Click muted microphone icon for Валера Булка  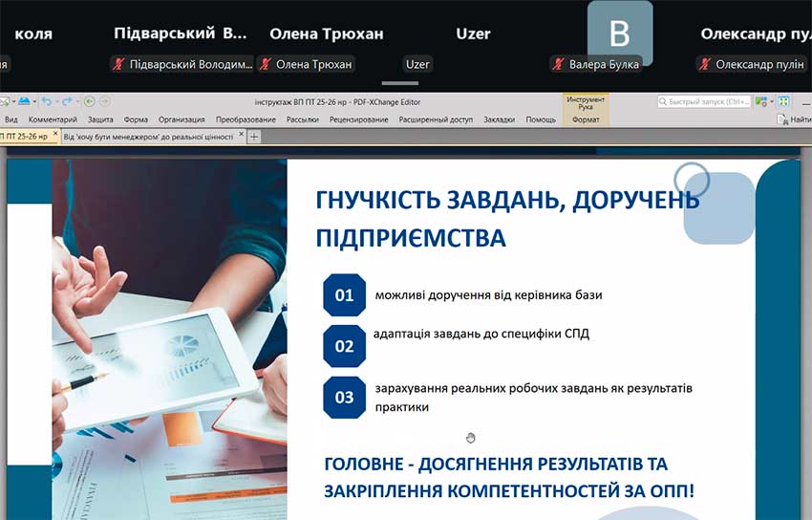(558, 64)
